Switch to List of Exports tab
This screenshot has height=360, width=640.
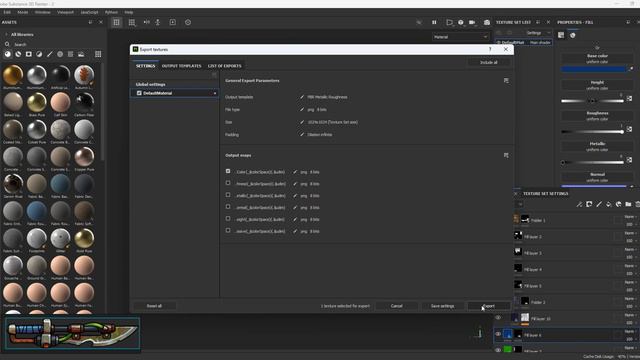pyautogui.click(x=224, y=66)
